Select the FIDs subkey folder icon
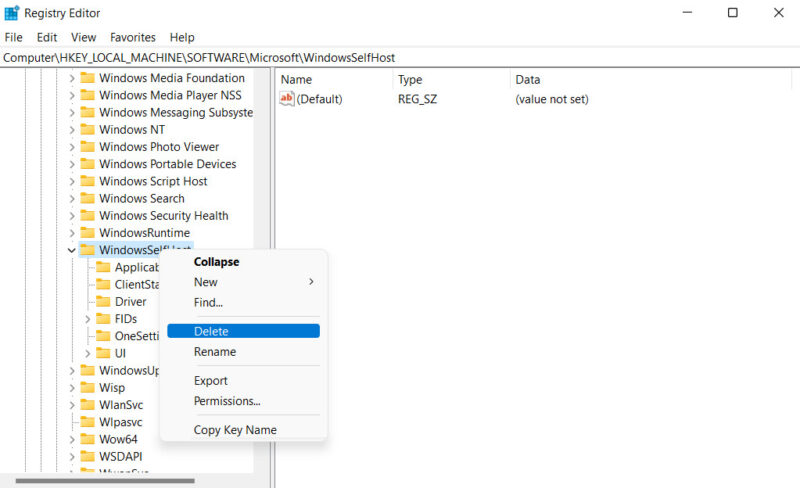Viewport: 800px width, 488px height. pos(104,319)
